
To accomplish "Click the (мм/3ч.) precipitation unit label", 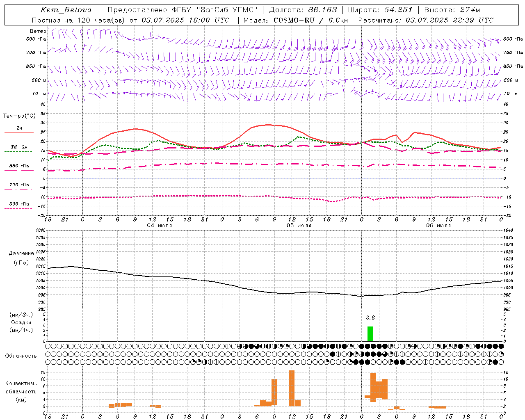I will (21, 315).
